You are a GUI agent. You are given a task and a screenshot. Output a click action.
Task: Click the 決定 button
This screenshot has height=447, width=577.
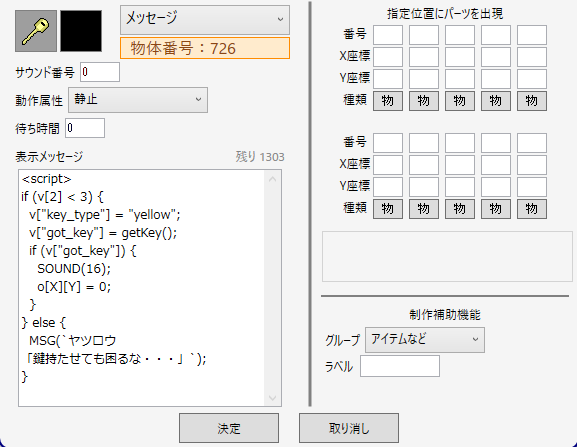click(229, 428)
